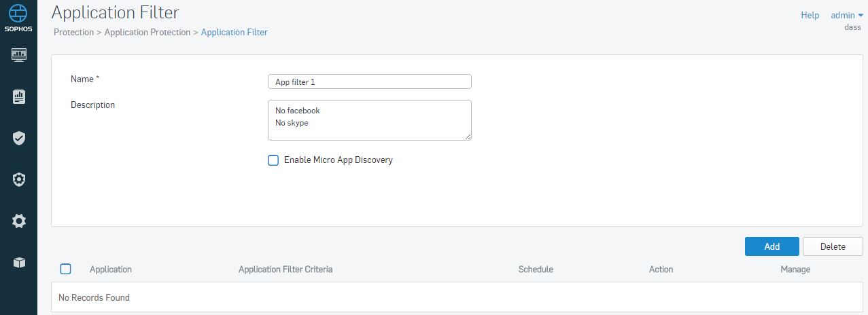Image resolution: width=868 pixels, height=315 pixels.
Task: Open the reports chart sidebar icon
Action: tap(19, 96)
